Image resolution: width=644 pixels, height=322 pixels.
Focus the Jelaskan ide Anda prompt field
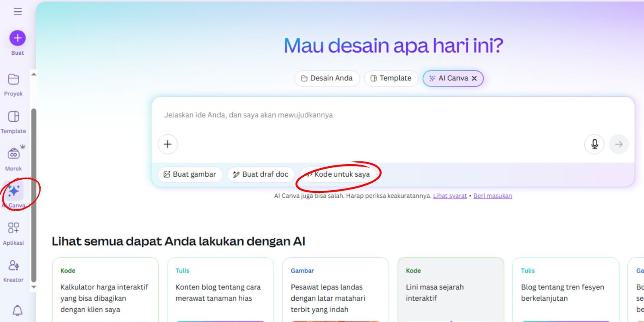coord(393,115)
